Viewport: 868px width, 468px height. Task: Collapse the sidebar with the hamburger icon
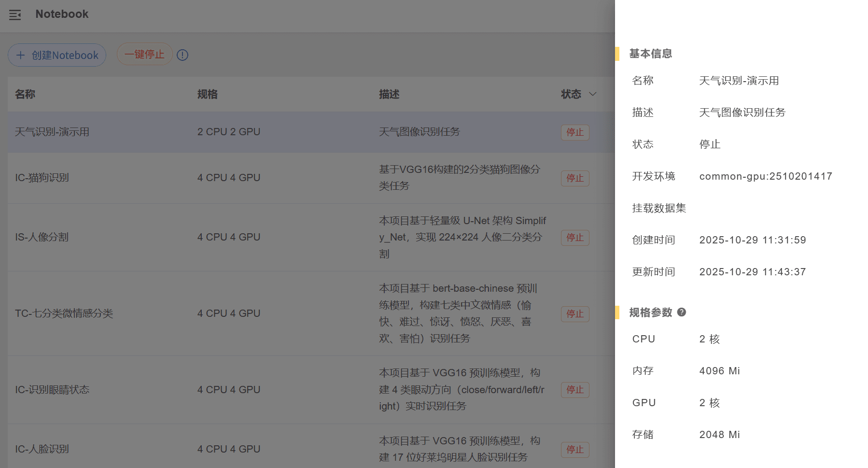15,15
